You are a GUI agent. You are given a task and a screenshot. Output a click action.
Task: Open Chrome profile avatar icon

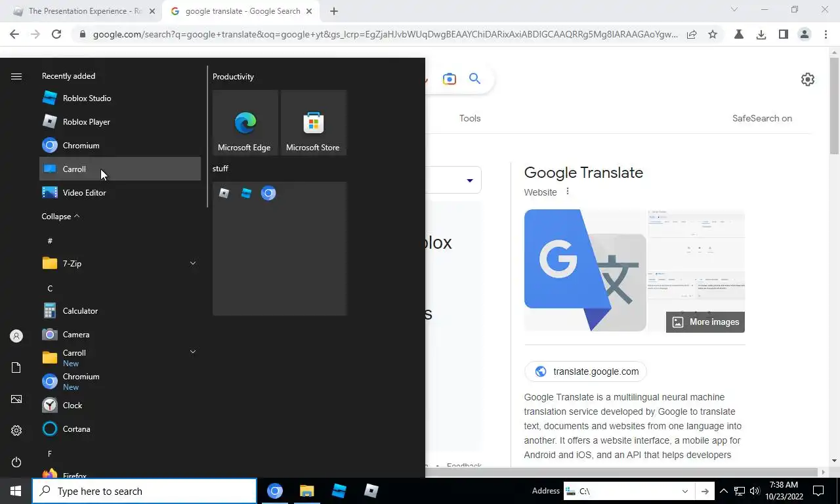805,35
